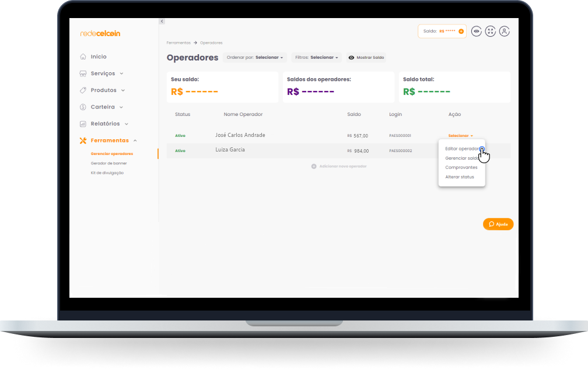The image size is (588, 370).
Task: Click login PAES000002
Action: pyautogui.click(x=401, y=150)
